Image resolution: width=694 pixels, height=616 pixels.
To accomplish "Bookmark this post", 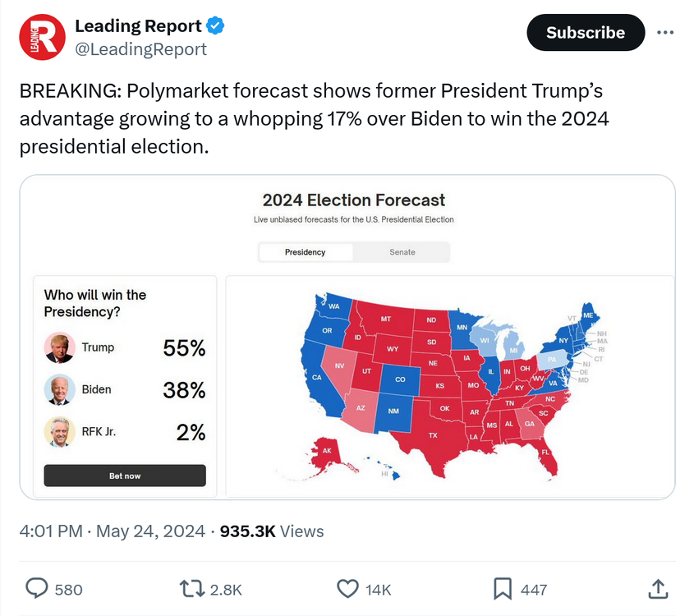I will pos(503,588).
